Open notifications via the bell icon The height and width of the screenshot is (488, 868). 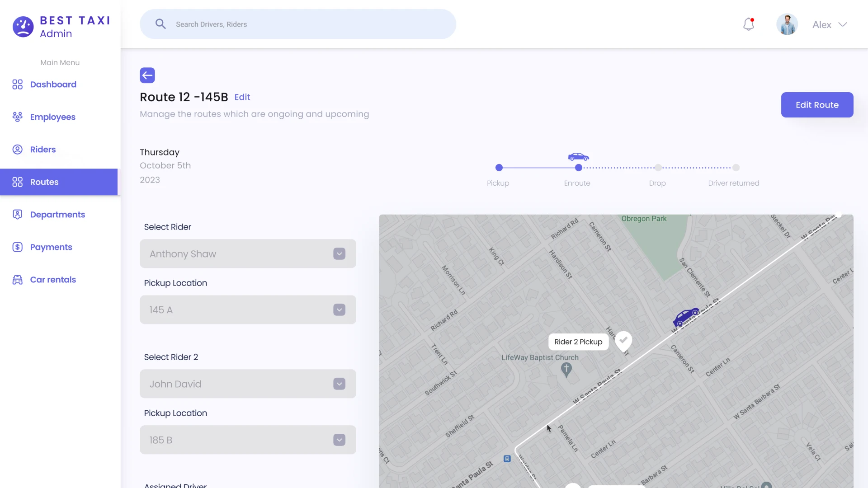(749, 24)
